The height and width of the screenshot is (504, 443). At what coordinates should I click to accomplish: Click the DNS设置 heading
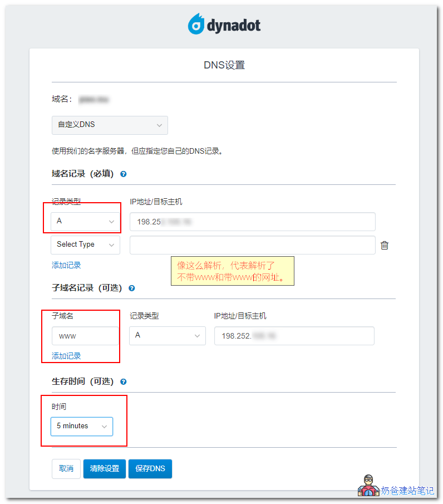(224, 65)
